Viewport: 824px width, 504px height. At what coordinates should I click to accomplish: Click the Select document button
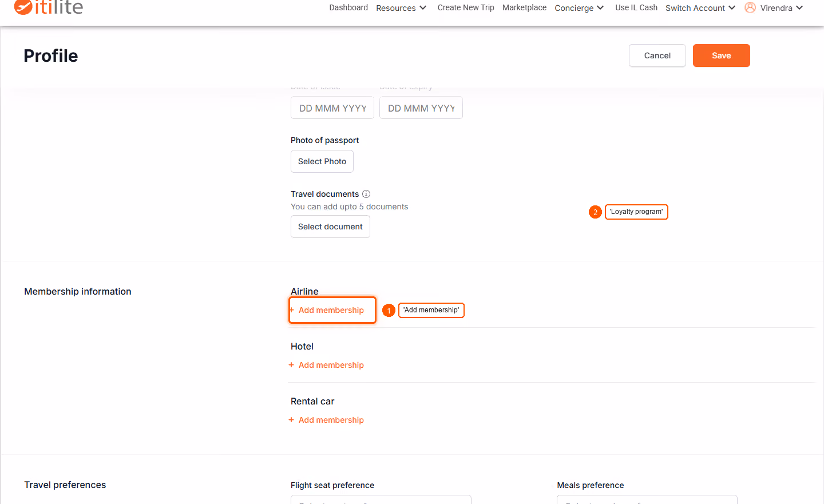click(330, 227)
